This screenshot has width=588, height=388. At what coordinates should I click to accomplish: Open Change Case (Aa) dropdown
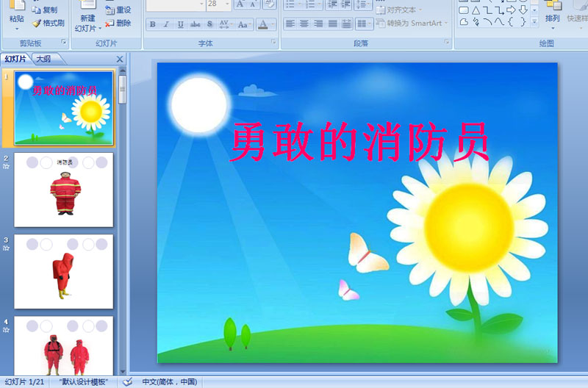click(244, 24)
